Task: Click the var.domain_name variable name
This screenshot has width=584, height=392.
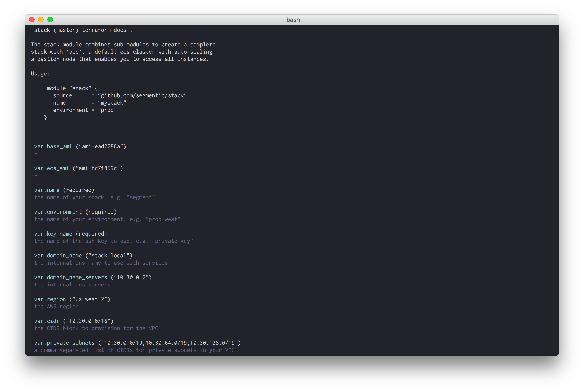Action: pyautogui.click(x=58, y=256)
